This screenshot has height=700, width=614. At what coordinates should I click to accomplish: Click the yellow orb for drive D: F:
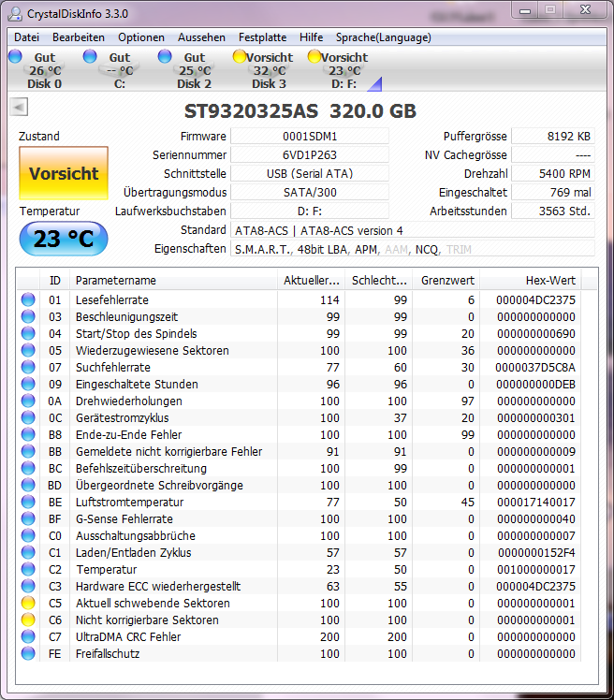click(314, 57)
